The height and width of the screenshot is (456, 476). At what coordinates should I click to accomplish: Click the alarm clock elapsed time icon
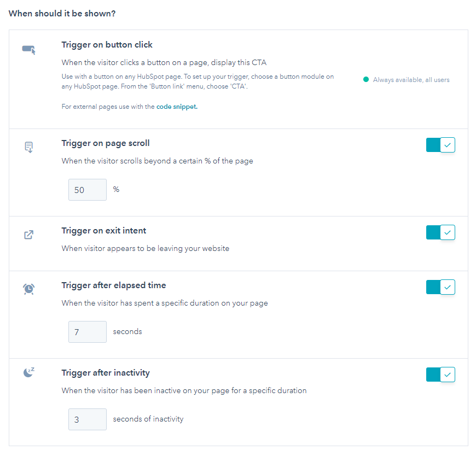pos(29,289)
